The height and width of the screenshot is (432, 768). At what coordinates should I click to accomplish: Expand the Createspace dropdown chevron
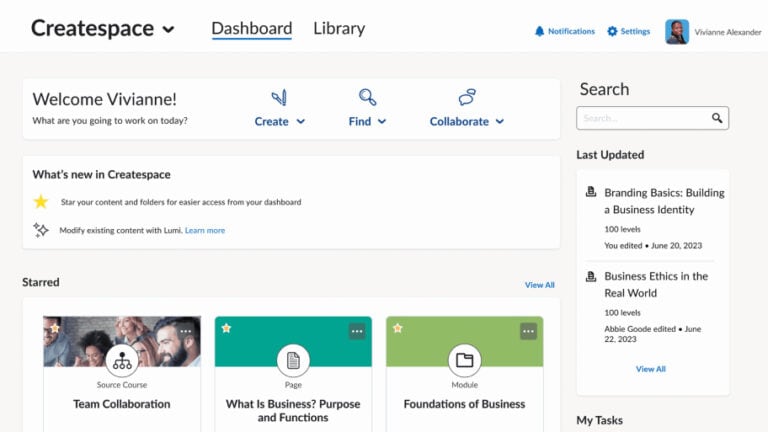168,29
